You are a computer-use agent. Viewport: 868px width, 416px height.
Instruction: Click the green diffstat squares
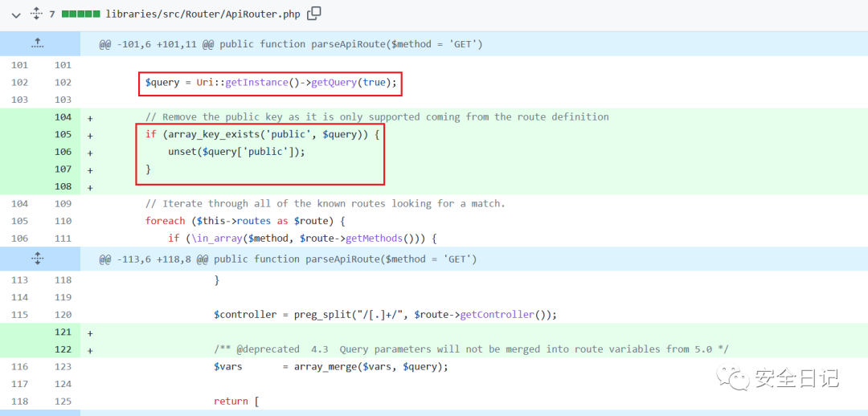point(80,14)
